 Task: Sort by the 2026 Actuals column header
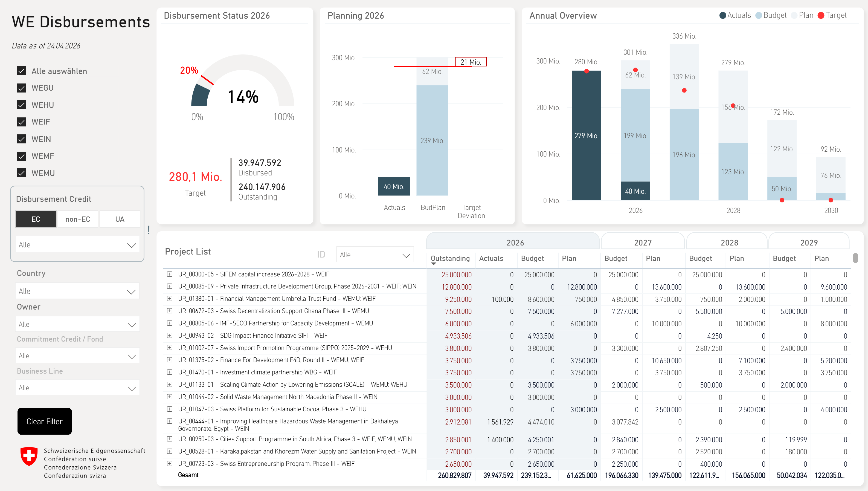click(x=491, y=258)
